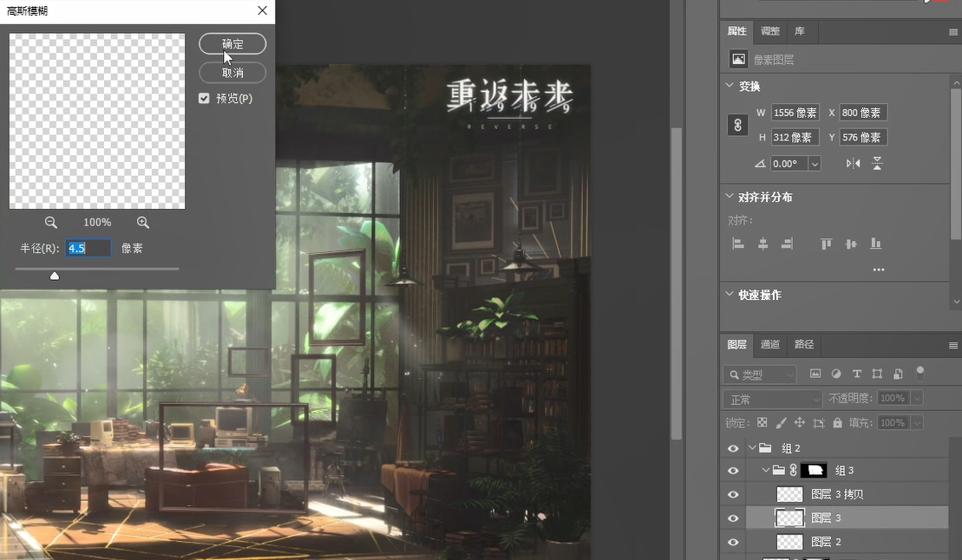Toggle the 预览(P) preview checkbox
This screenshot has width=962, height=560.
[x=205, y=98]
